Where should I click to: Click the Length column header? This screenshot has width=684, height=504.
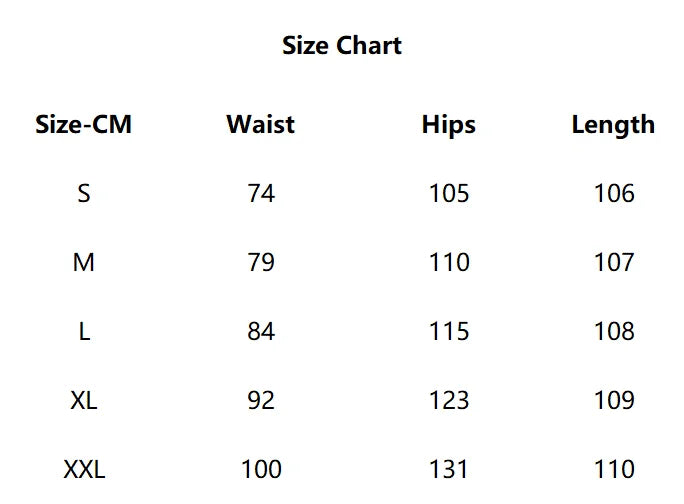(x=613, y=125)
